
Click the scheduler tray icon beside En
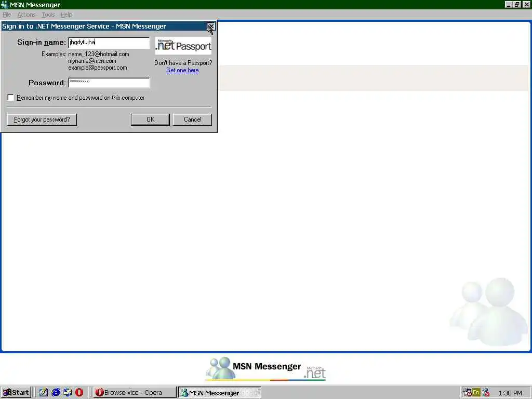click(x=467, y=393)
